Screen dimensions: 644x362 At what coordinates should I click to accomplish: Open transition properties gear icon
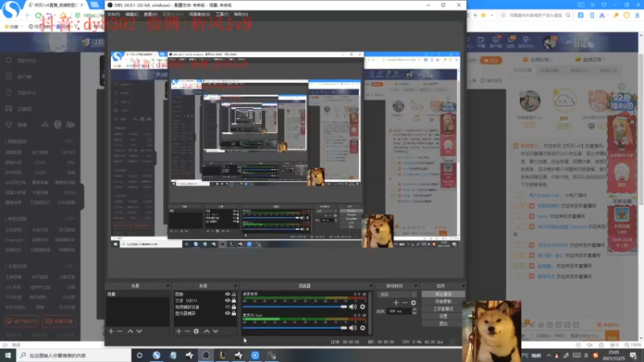[414, 302]
